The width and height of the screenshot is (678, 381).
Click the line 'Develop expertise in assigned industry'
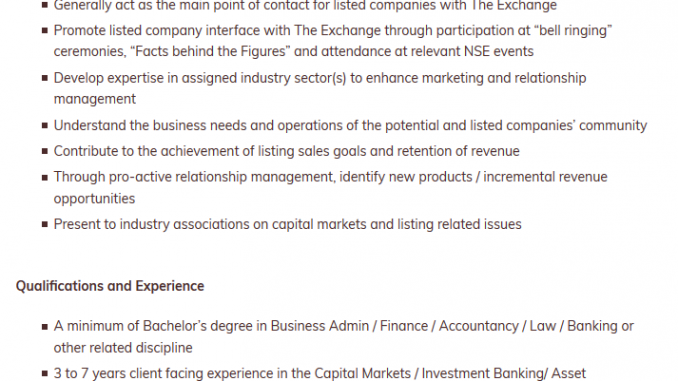click(x=320, y=78)
